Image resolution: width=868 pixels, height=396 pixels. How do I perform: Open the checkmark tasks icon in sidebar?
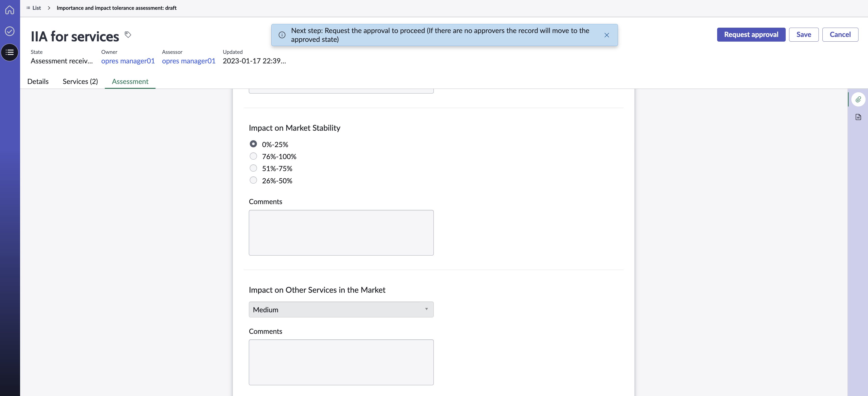[10, 31]
